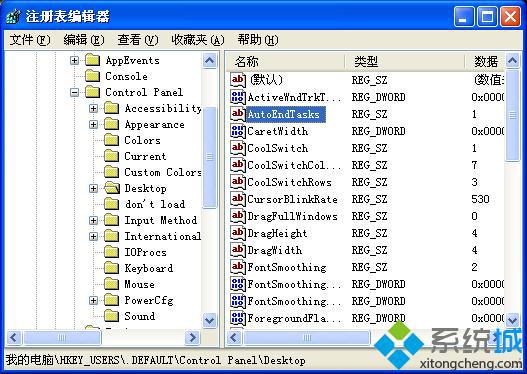Expand the Appearance tree node
The height and width of the screenshot is (374, 527).
pos(93,124)
